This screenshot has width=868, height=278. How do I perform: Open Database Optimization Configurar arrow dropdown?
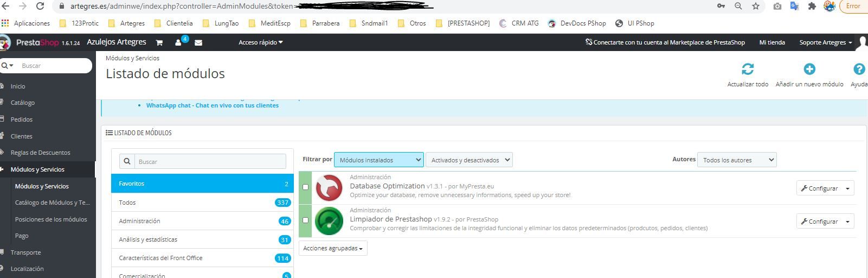tap(848, 188)
